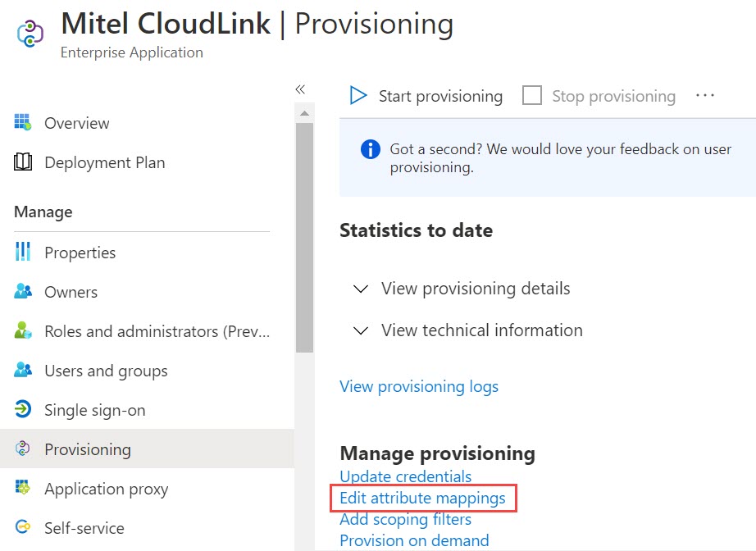Click the sidebar vertical scrollbar thumb

click(304, 238)
